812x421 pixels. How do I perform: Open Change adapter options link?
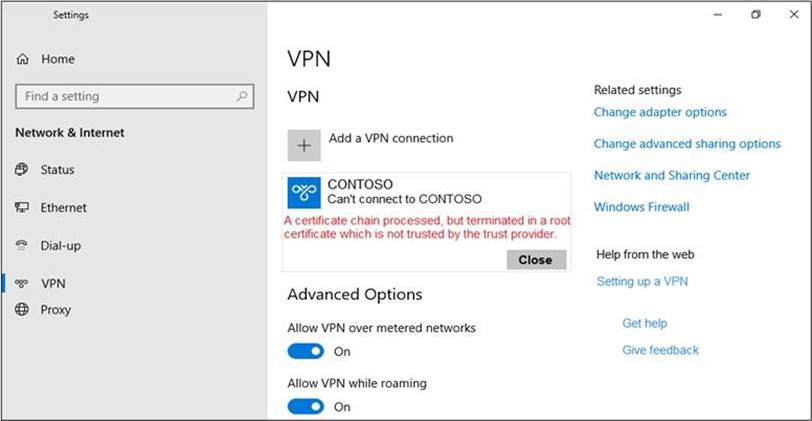coord(660,113)
